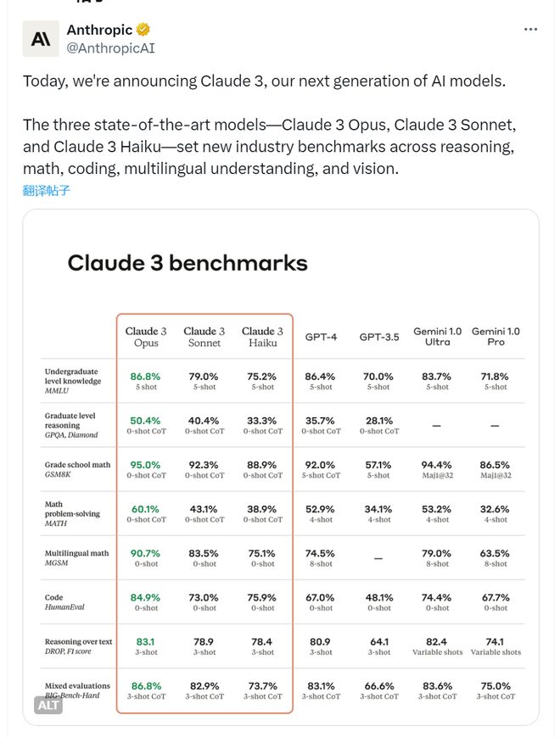
Task: Click the translate post link in Chinese
Action: (x=47, y=191)
